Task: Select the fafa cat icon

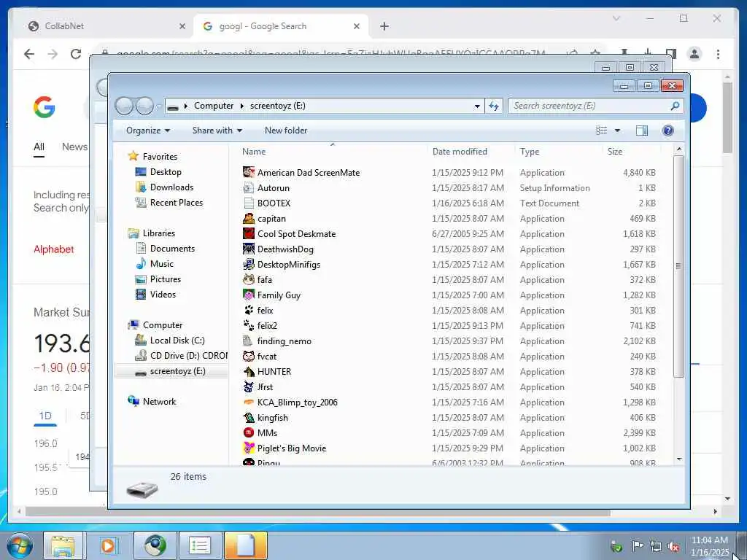Action: point(248,279)
